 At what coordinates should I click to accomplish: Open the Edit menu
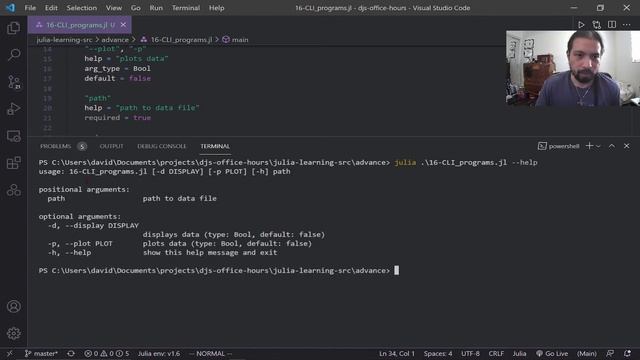click(x=51, y=8)
